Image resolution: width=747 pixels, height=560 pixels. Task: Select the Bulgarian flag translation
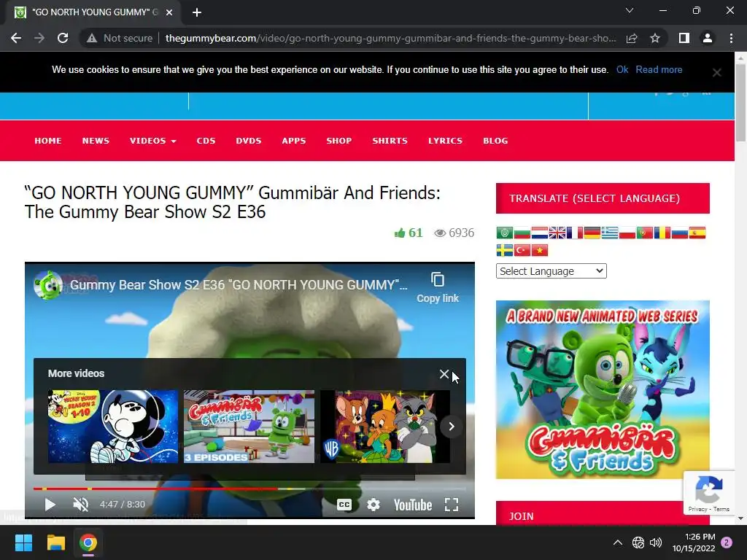[x=522, y=233]
